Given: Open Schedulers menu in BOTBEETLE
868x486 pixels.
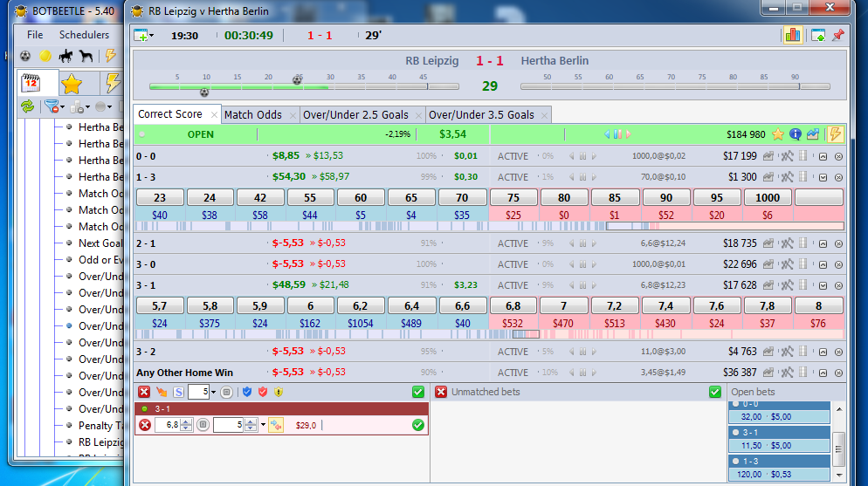Looking at the screenshot, I should (x=84, y=34).
